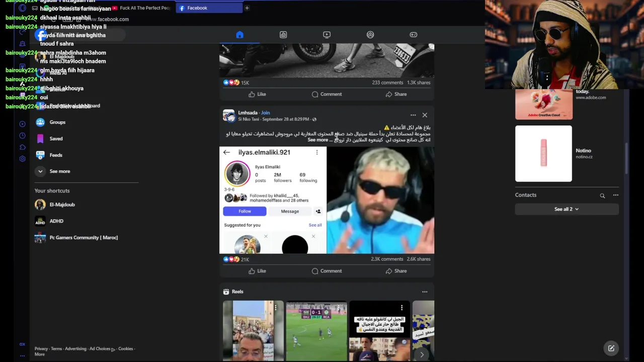Open the Reels section icon header

pos(226,292)
